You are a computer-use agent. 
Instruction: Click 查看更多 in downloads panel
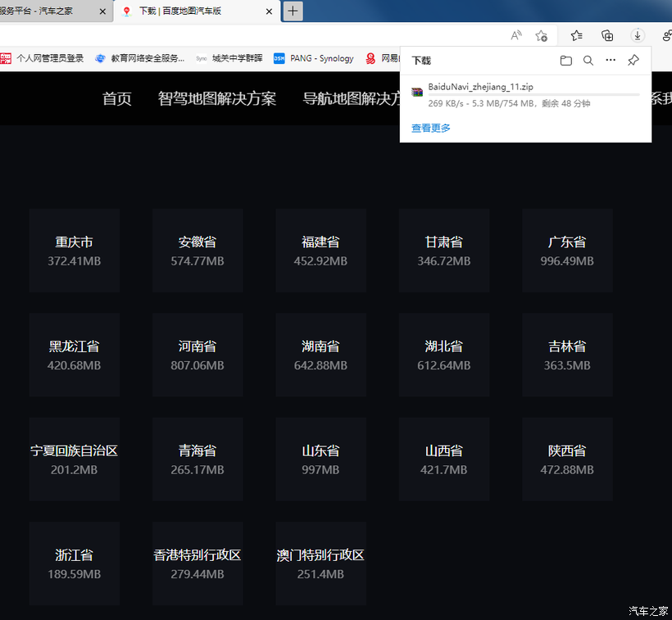click(431, 128)
